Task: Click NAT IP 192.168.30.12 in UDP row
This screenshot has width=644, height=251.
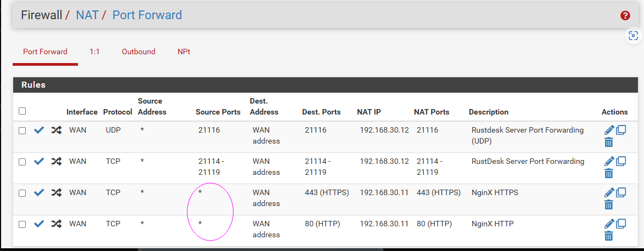Action: coord(384,130)
